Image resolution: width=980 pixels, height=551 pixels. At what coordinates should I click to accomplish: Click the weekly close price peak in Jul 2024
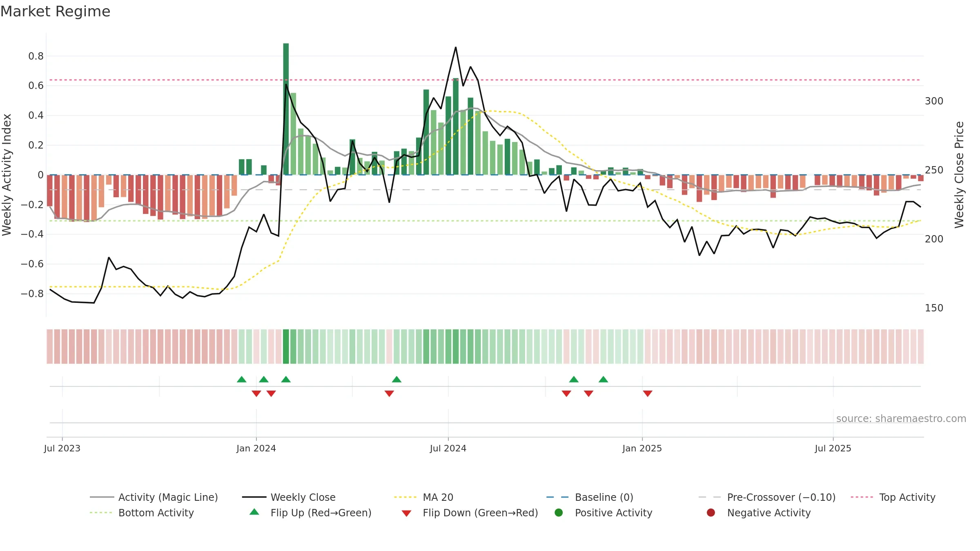coord(456,47)
